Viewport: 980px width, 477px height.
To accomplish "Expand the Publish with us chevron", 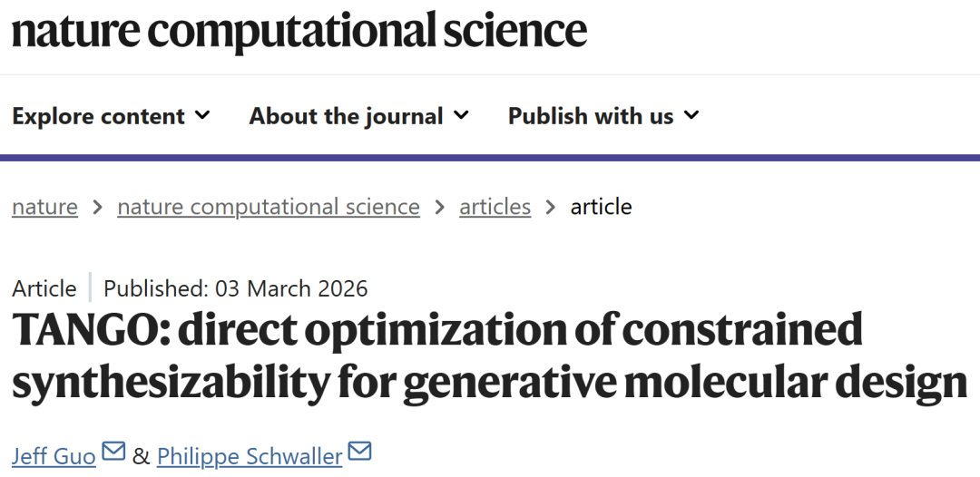I will click(691, 115).
